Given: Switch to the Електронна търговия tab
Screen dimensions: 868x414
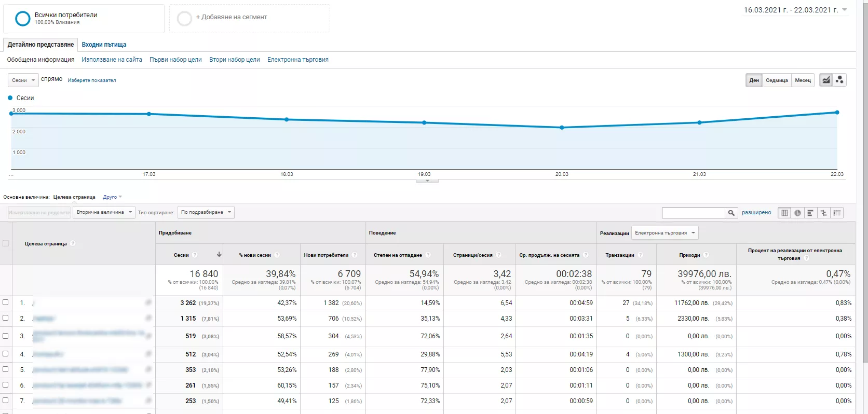Looking at the screenshot, I should tap(298, 60).
